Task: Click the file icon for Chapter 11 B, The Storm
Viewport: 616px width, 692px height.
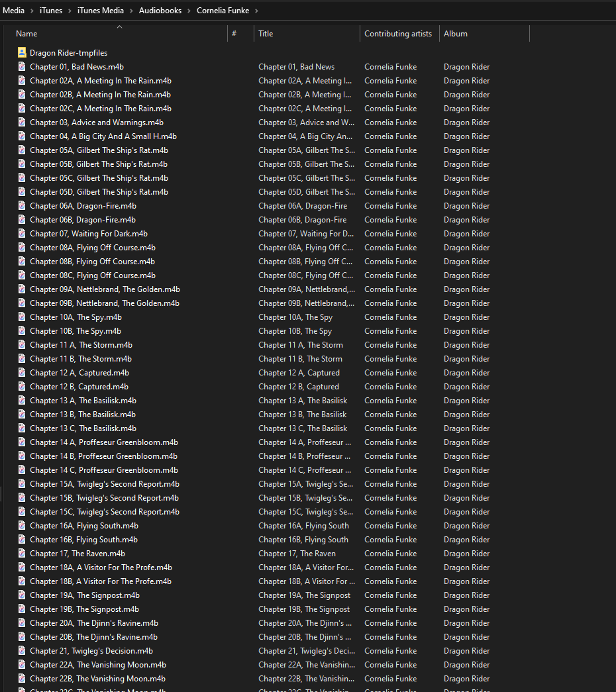Action: point(22,359)
